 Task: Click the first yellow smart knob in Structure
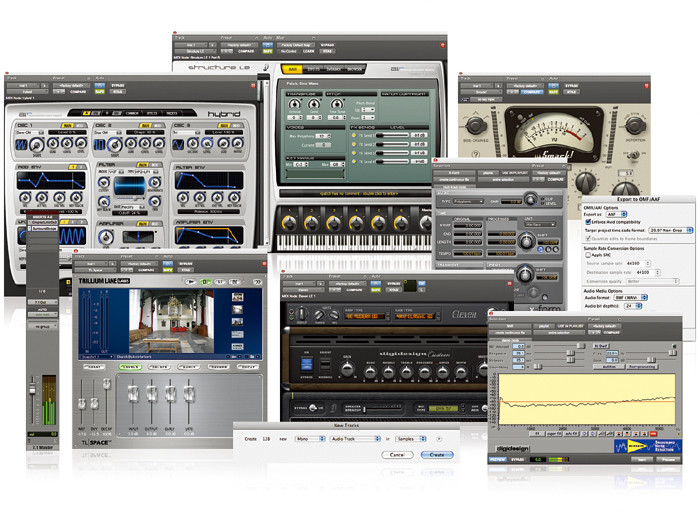pos(289,223)
